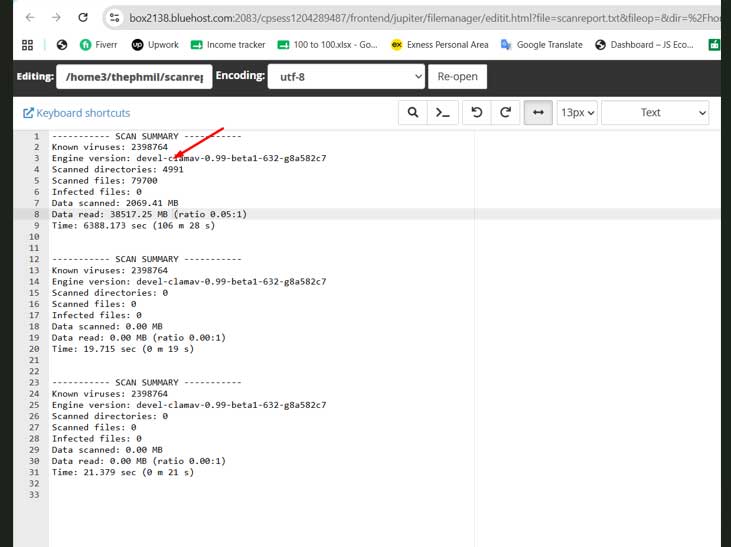Click text 'Scanned directories: 4991'
The height and width of the screenshot is (547, 731).
tap(117, 169)
